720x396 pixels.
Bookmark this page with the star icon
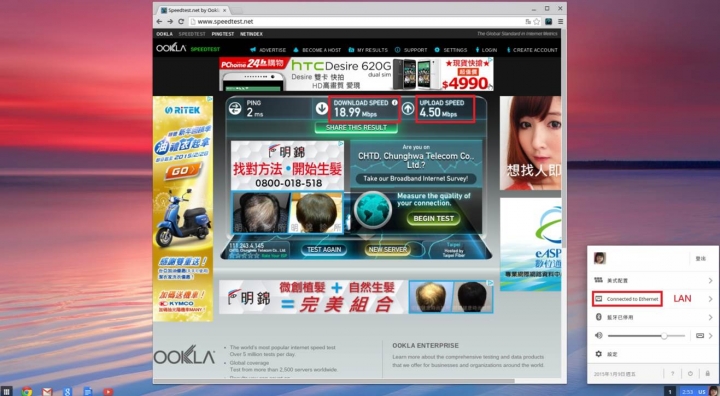536,22
